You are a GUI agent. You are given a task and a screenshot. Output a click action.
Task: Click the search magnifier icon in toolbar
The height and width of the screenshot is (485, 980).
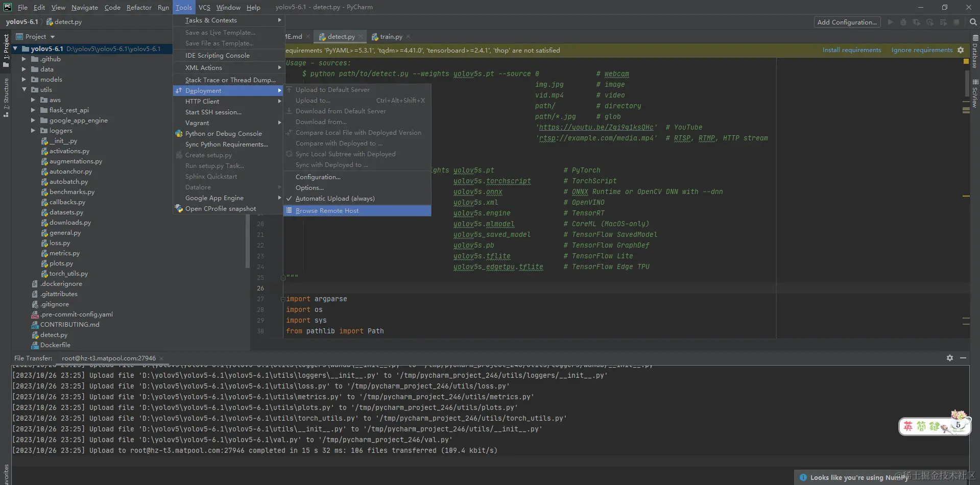[973, 22]
